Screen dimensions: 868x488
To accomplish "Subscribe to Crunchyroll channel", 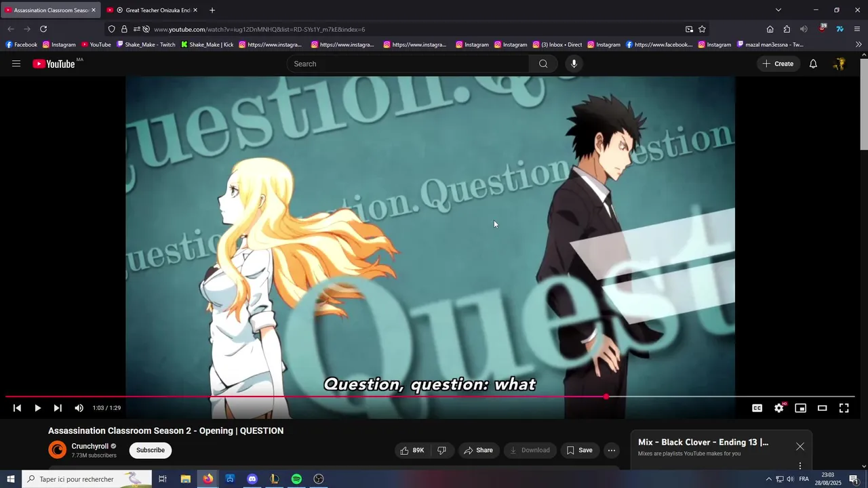I will coord(151,450).
